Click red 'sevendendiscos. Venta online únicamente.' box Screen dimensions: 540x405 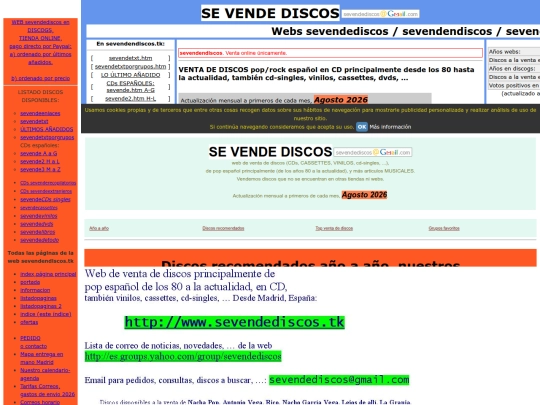(x=330, y=53)
